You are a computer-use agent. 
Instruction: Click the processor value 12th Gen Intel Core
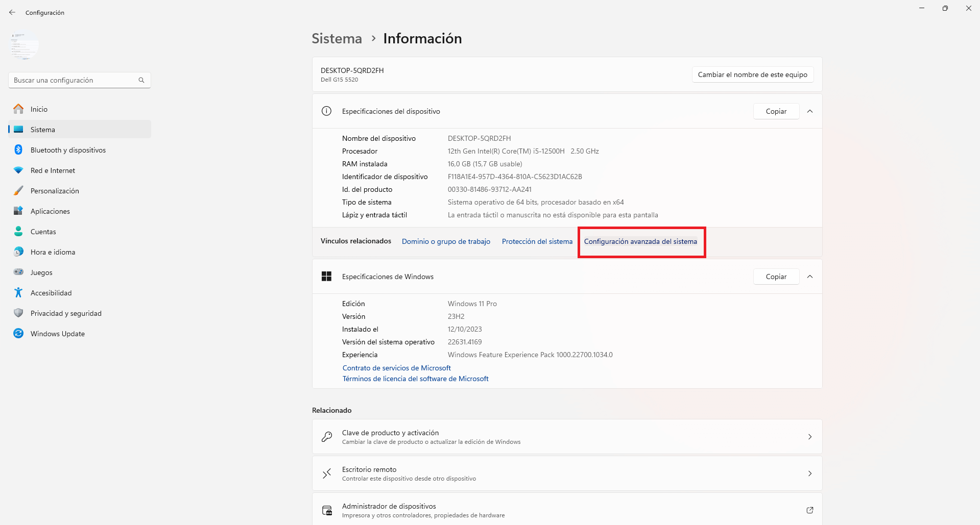coord(523,151)
